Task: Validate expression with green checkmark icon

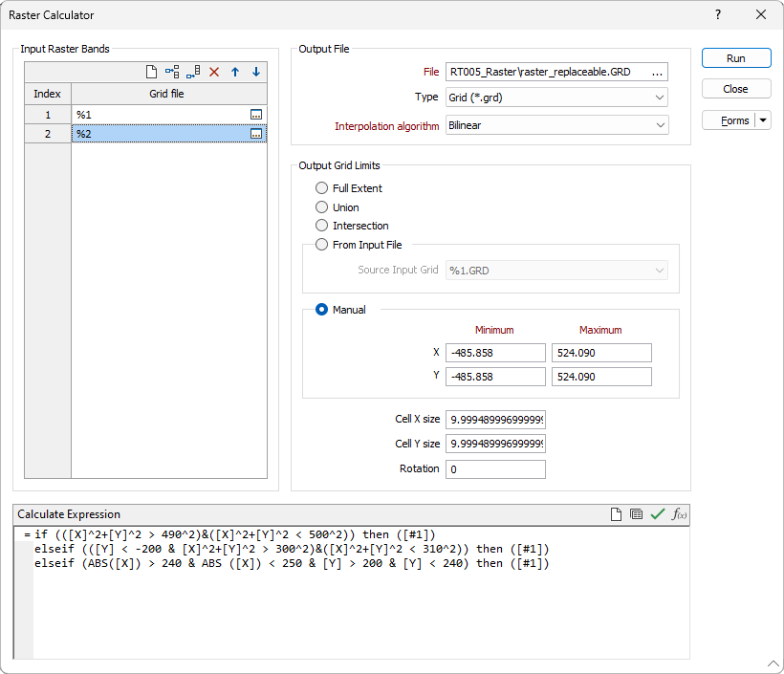Action: coord(657,514)
